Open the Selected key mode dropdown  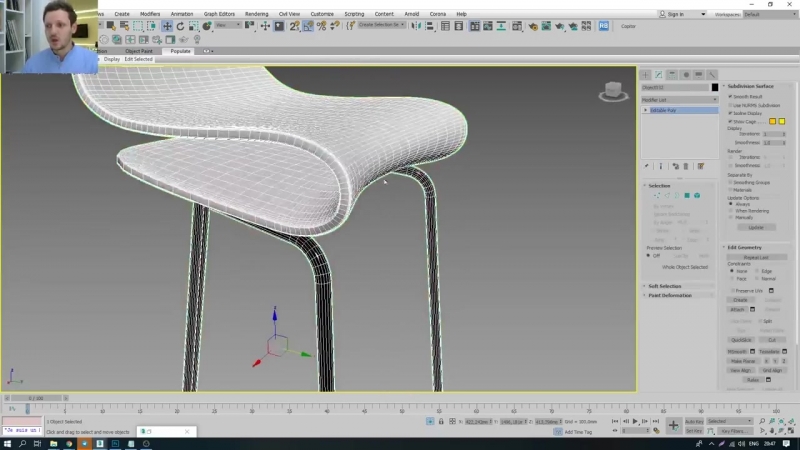(x=729, y=421)
